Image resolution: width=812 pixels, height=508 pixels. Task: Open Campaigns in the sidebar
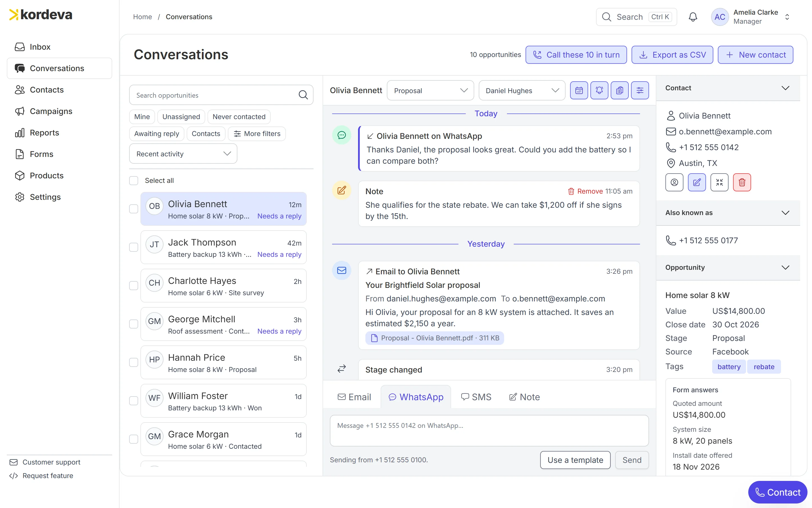tap(59, 111)
